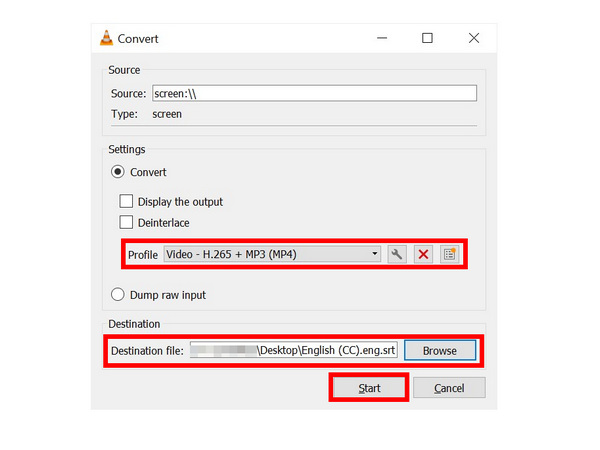Browse for a destination file
Screen dimensions: 600x450
click(440, 351)
